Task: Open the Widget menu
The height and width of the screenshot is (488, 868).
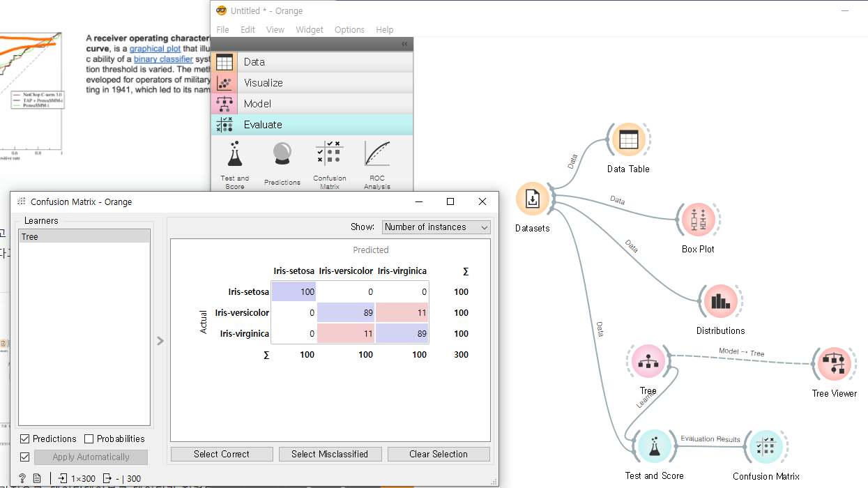Action: click(310, 29)
